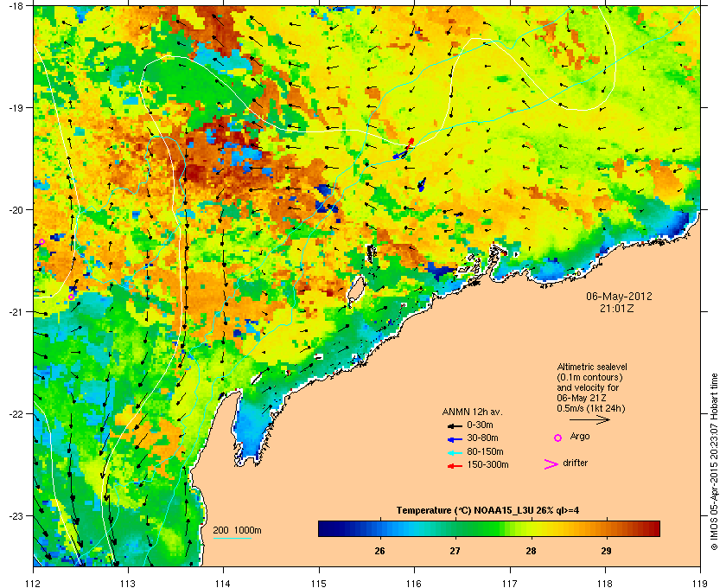
Task: Click the 'Argo' legend label
Action: coord(580,437)
